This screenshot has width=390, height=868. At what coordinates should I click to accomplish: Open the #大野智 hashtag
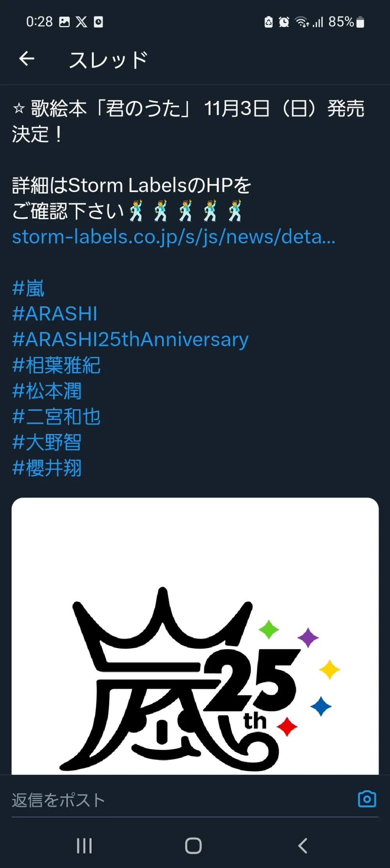pos(47,442)
